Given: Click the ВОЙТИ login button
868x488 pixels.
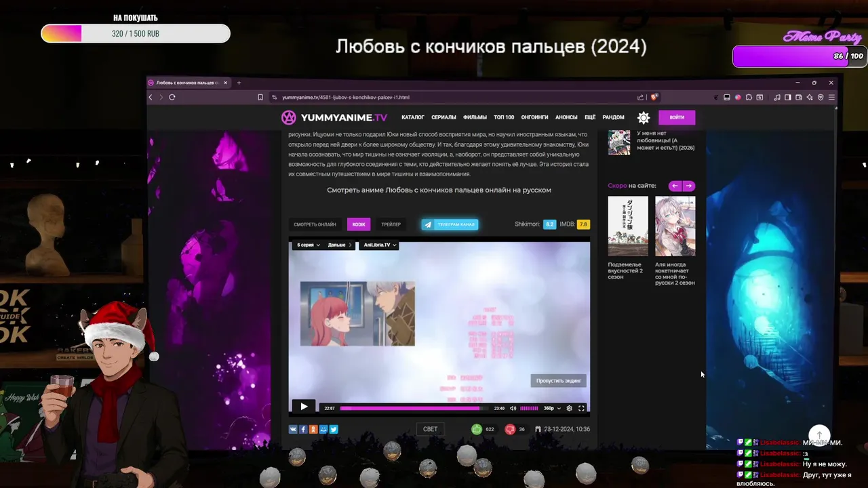Looking at the screenshot, I should (677, 117).
